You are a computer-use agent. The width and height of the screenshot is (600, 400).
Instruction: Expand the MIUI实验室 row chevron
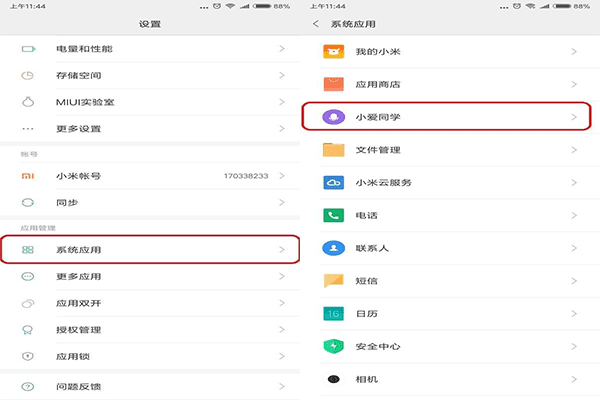[282, 102]
